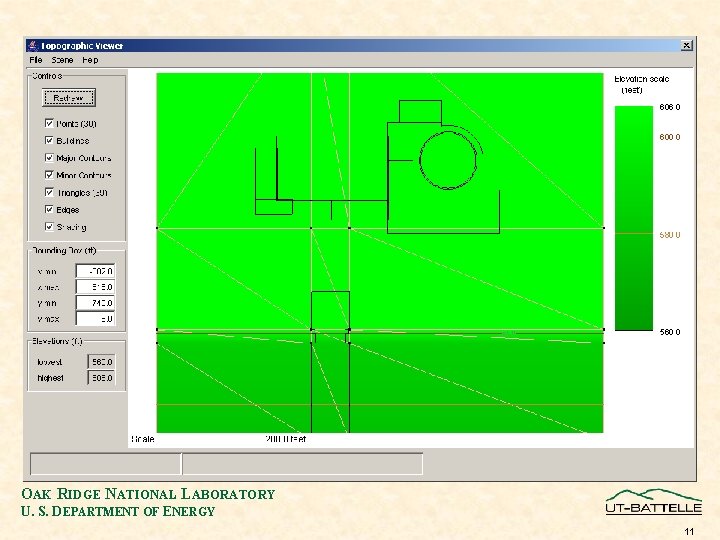Disable the Edges checkbox
This screenshot has width=720, height=540.
click(49, 209)
